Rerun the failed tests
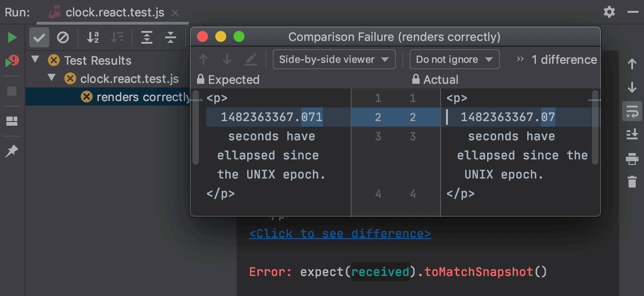The image size is (644, 296). click(x=12, y=60)
